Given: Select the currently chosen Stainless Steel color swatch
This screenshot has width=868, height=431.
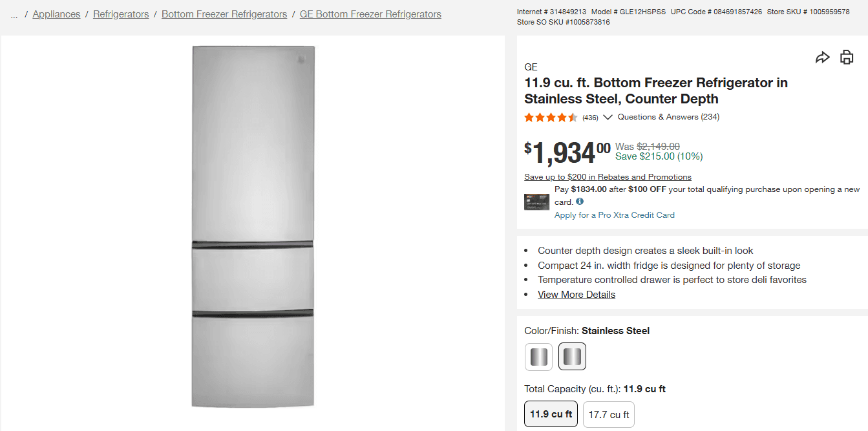Looking at the screenshot, I should 572,356.
